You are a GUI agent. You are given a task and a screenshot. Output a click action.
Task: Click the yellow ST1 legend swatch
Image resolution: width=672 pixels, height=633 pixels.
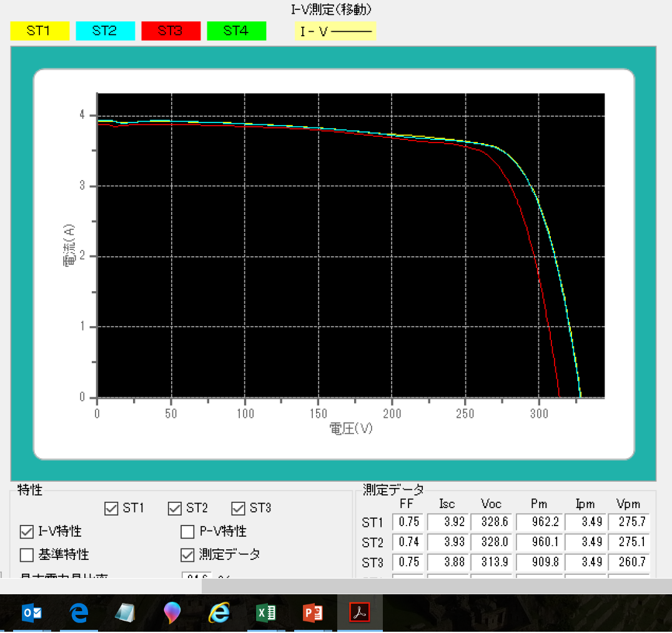pyautogui.click(x=39, y=31)
